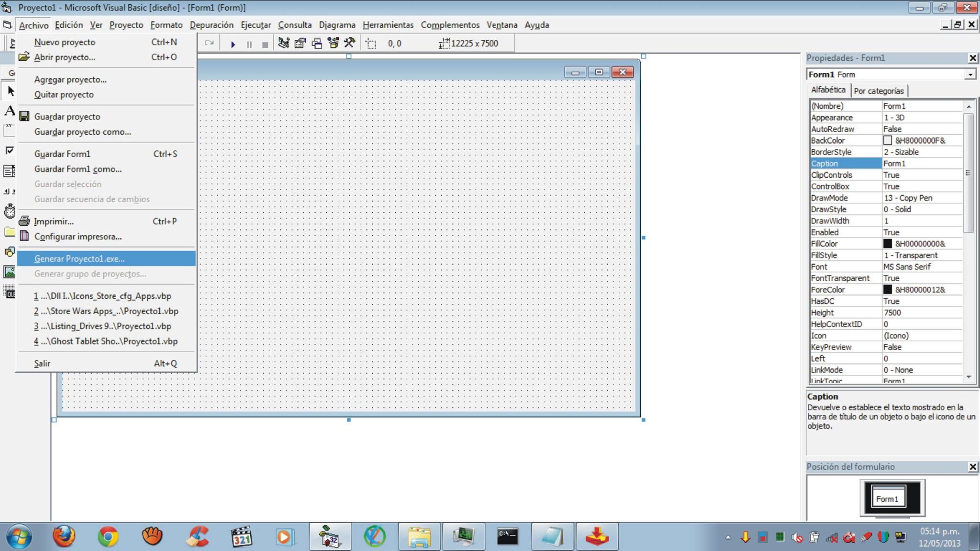
Task: Open the Toolbox toolbar icon (hammer and wrench)
Action: point(349,43)
